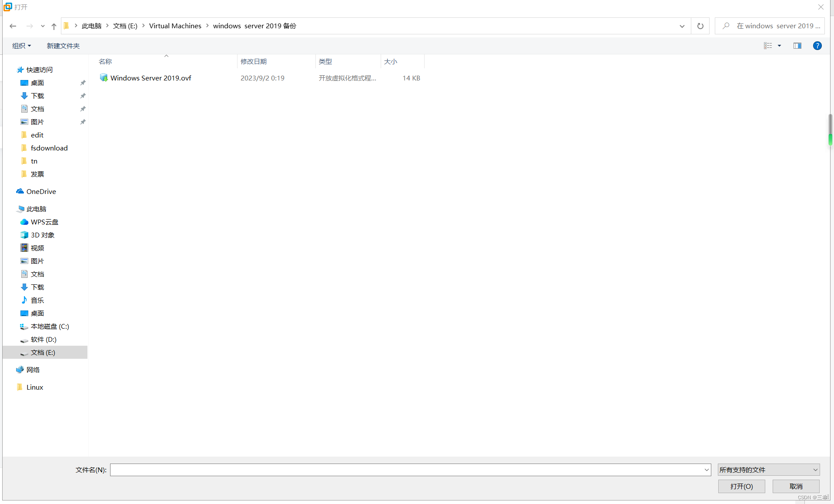Click Virtual Machines breadcrumb
The image size is (834, 504).
[175, 26]
